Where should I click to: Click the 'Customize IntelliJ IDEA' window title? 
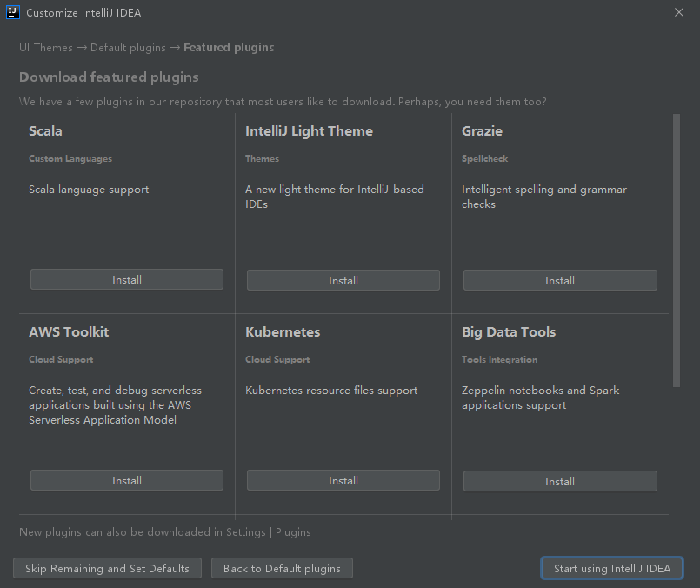coord(83,13)
